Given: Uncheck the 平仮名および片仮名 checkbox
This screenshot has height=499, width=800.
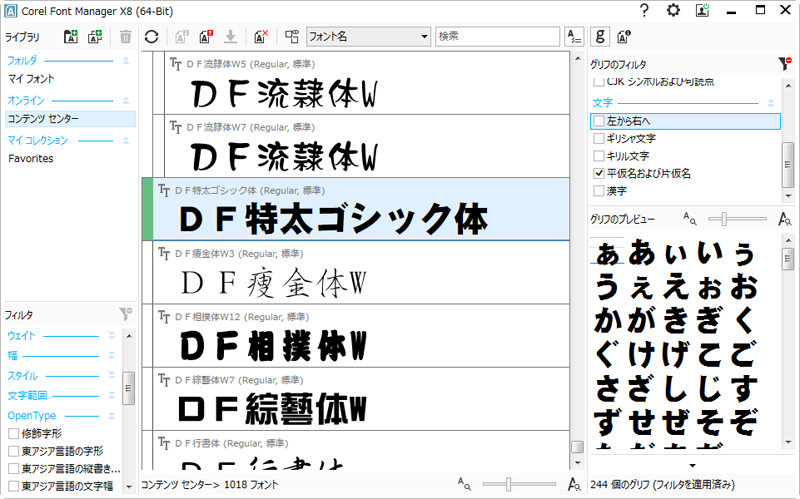Looking at the screenshot, I should [x=599, y=173].
